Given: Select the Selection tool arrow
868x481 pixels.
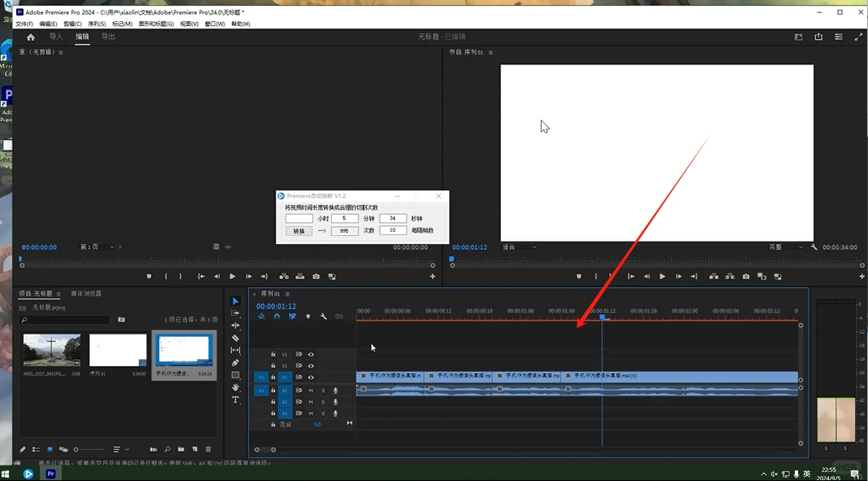Looking at the screenshot, I should pyautogui.click(x=235, y=301).
